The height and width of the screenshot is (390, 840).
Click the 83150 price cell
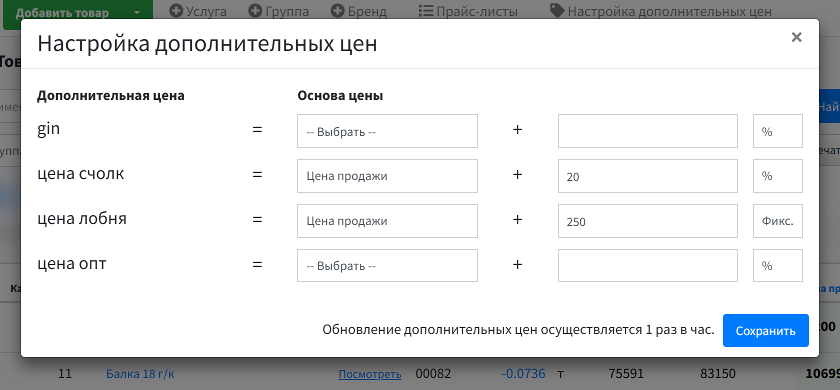[717, 373]
